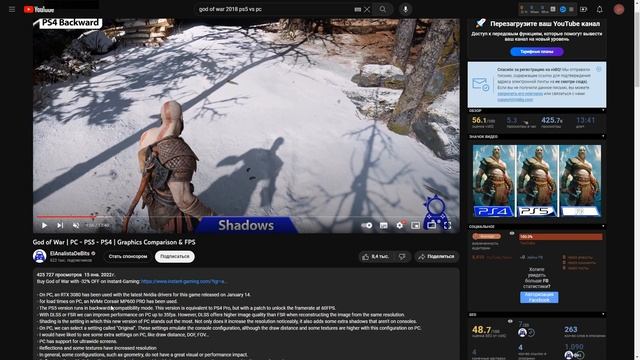Collapse the SEO section arrow
Image resolution: width=640 pixels, height=360 pixels.
[x=603, y=315]
